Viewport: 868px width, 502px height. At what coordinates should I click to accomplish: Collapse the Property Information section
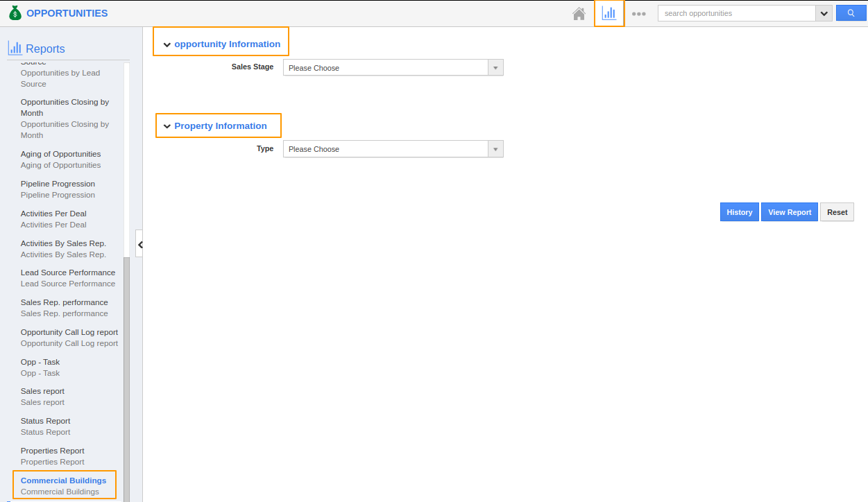click(167, 126)
